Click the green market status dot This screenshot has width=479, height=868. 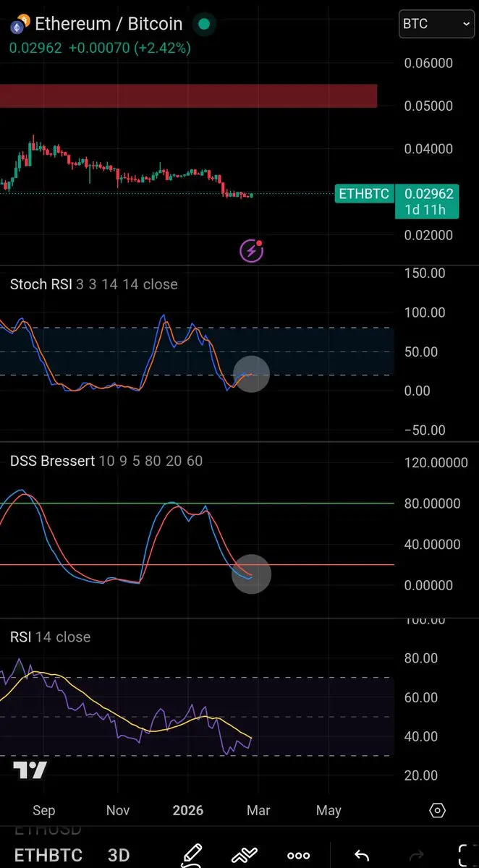coord(204,24)
